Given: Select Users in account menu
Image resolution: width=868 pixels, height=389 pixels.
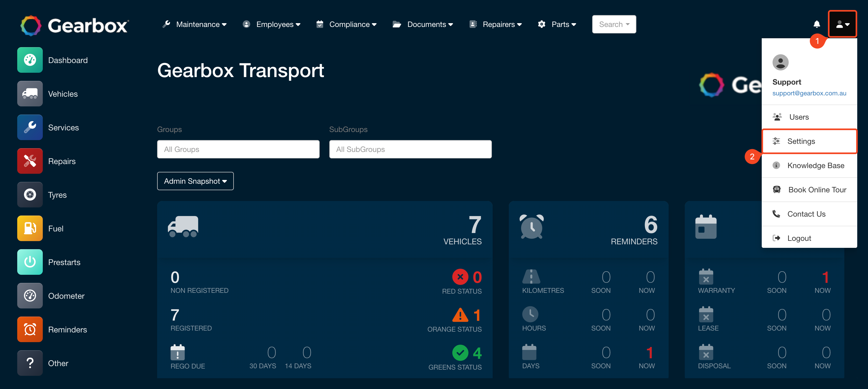Looking at the screenshot, I should (x=809, y=117).
